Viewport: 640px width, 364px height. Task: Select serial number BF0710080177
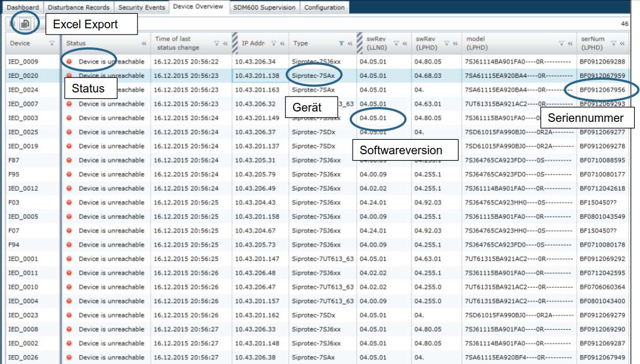coord(602,174)
